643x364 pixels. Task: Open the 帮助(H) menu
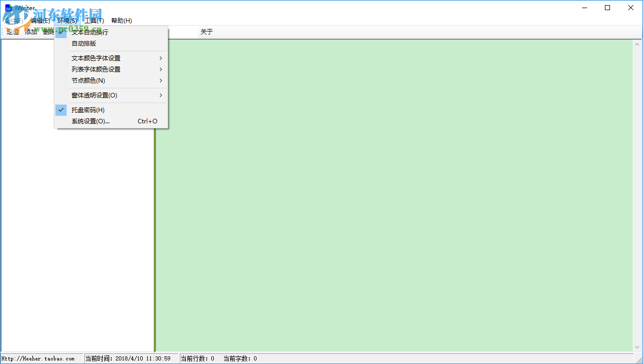(x=122, y=20)
